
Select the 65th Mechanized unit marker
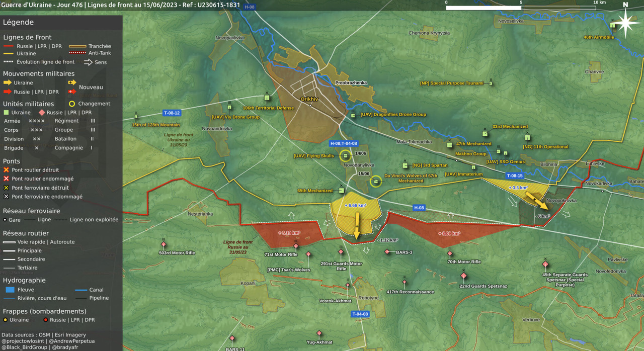point(341,190)
